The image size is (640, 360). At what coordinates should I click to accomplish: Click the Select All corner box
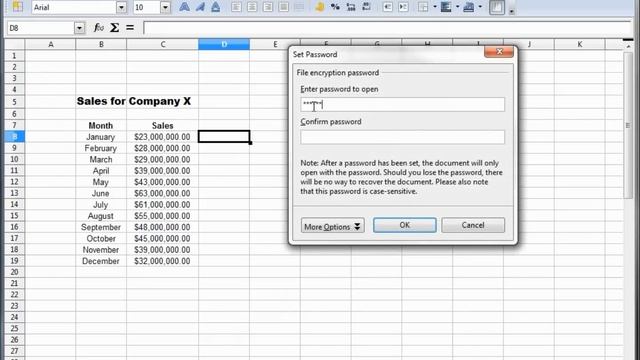point(14,44)
